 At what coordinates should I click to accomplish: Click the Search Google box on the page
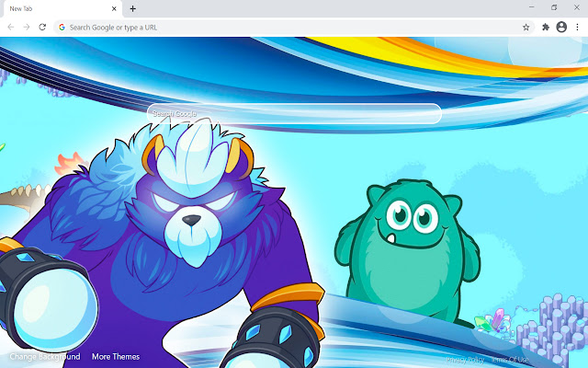pyautogui.click(x=294, y=113)
